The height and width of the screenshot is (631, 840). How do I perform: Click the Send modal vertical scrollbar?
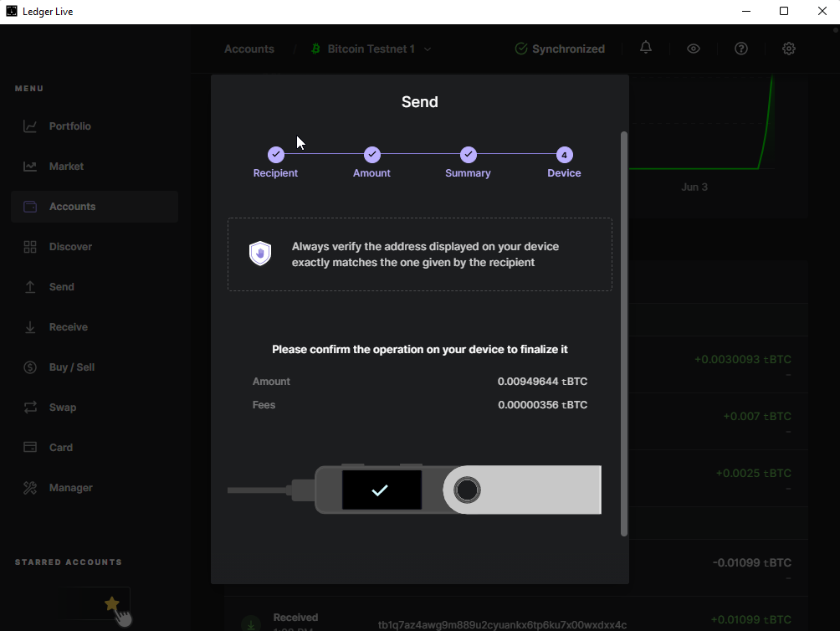coord(623,333)
